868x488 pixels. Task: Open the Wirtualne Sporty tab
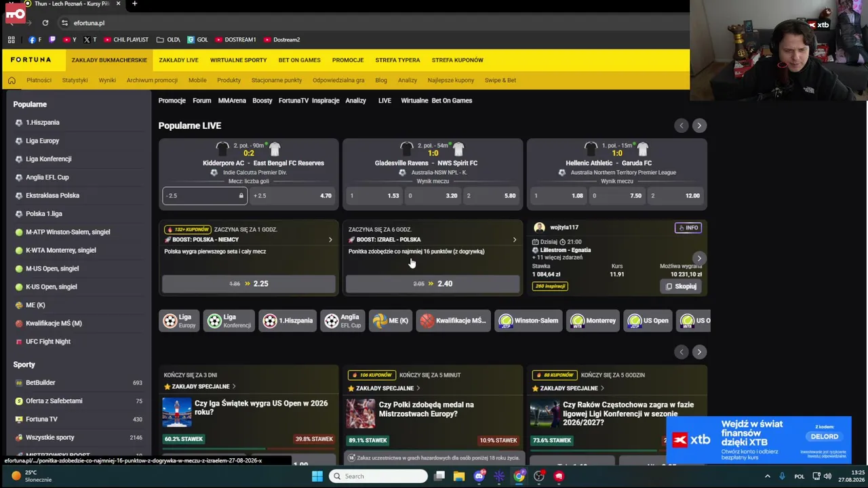click(x=238, y=60)
